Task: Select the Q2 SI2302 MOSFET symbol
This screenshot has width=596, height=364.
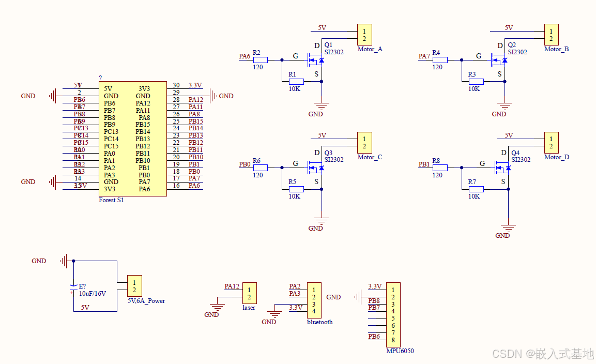Action: (499, 60)
